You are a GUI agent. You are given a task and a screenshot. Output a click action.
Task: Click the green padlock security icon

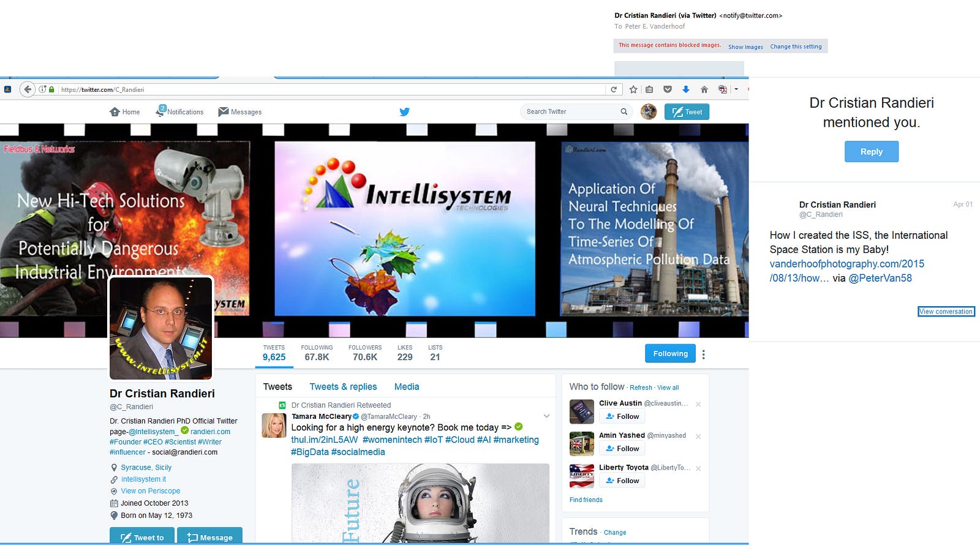point(51,89)
